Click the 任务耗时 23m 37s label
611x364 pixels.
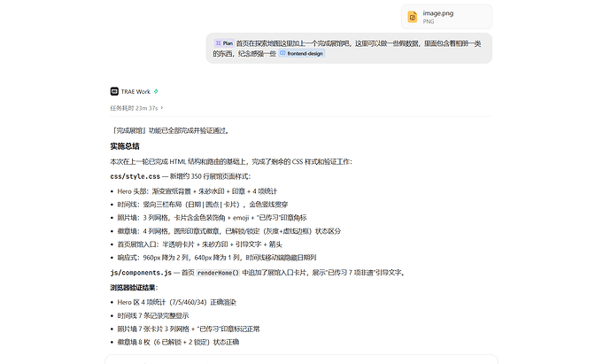click(134, 108)
